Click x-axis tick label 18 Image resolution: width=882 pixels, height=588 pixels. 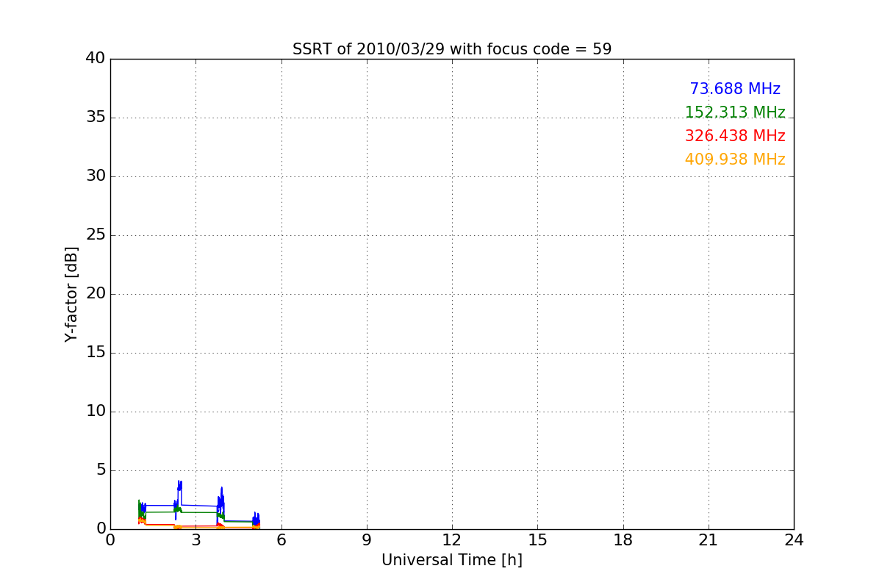coord(623,540)
